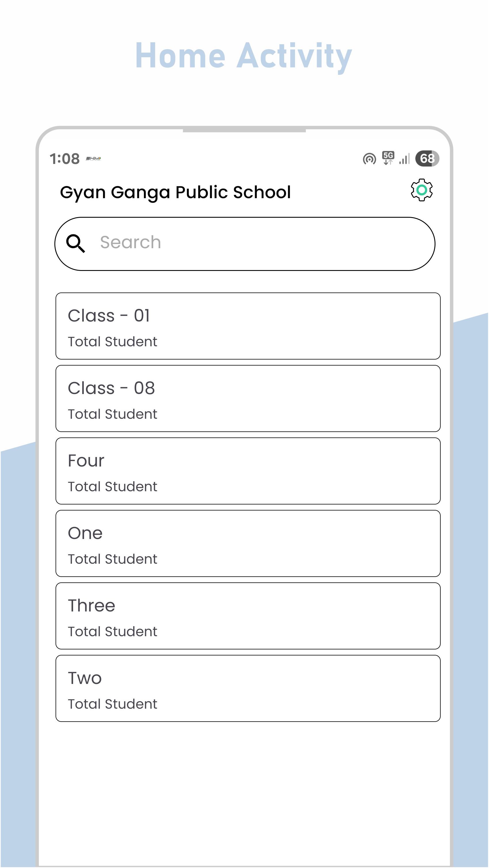Open the settings gear icon
489x868 pixels.
(421, 190)
